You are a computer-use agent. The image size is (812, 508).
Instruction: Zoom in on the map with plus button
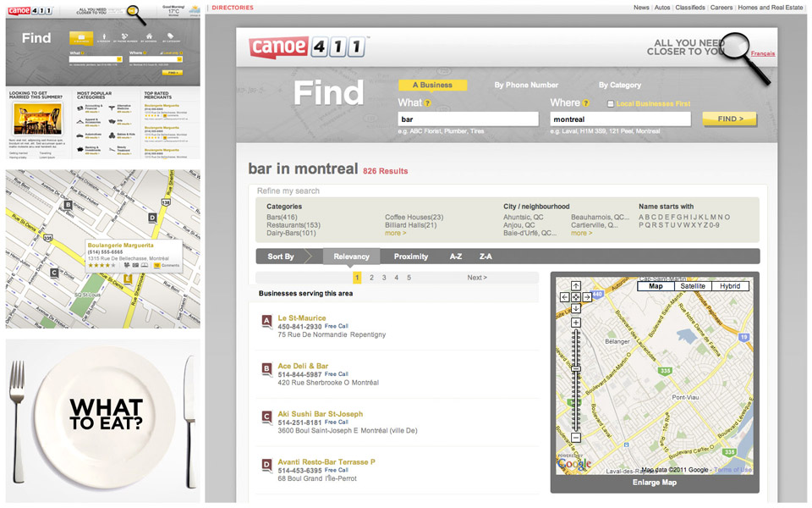tap(576, 323)
